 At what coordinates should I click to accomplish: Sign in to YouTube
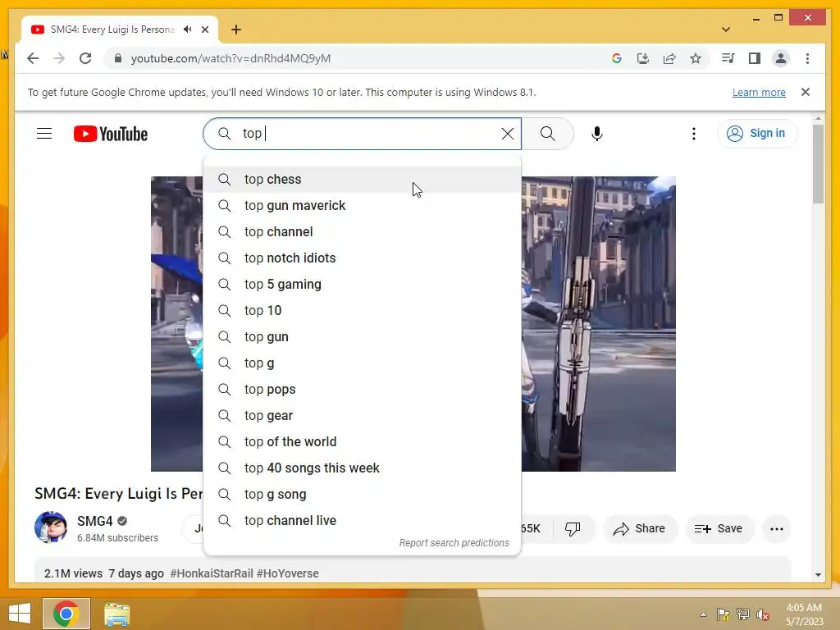click(756, 134)
